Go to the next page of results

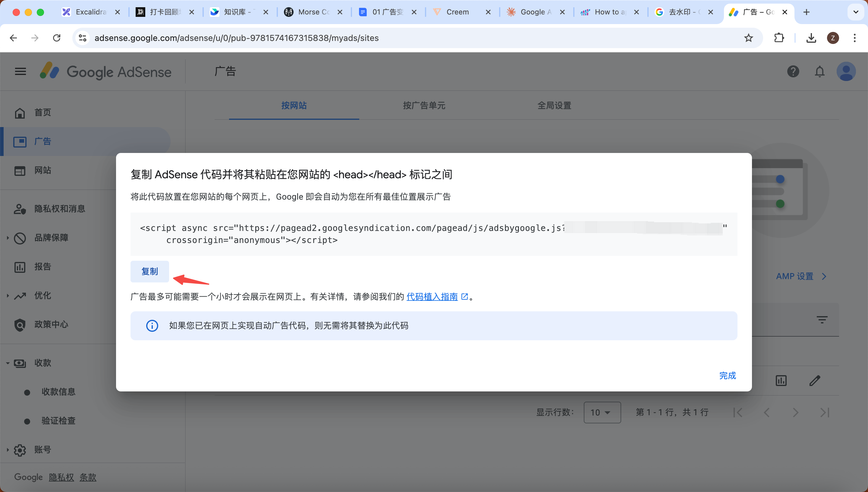pyautogui.click(x=795, y=412)
